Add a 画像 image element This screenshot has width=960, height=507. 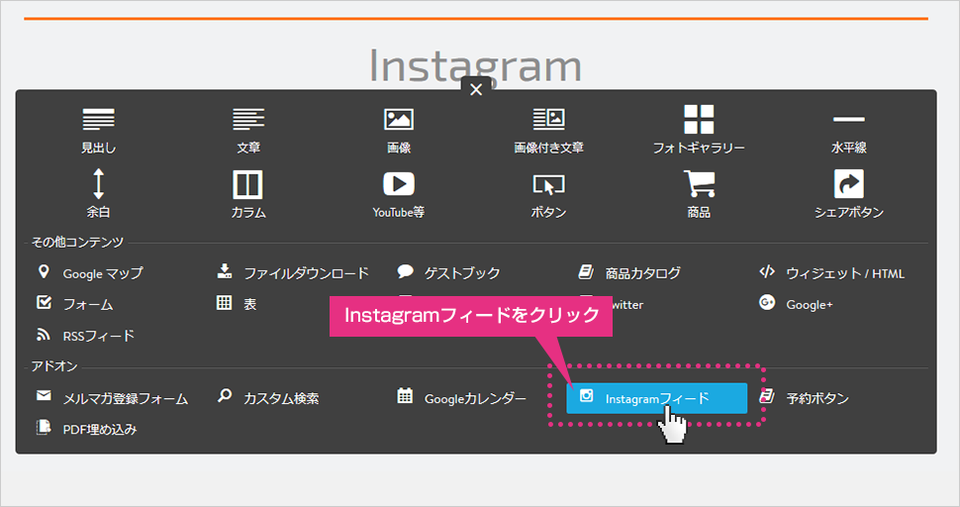(x=399, y=130)
